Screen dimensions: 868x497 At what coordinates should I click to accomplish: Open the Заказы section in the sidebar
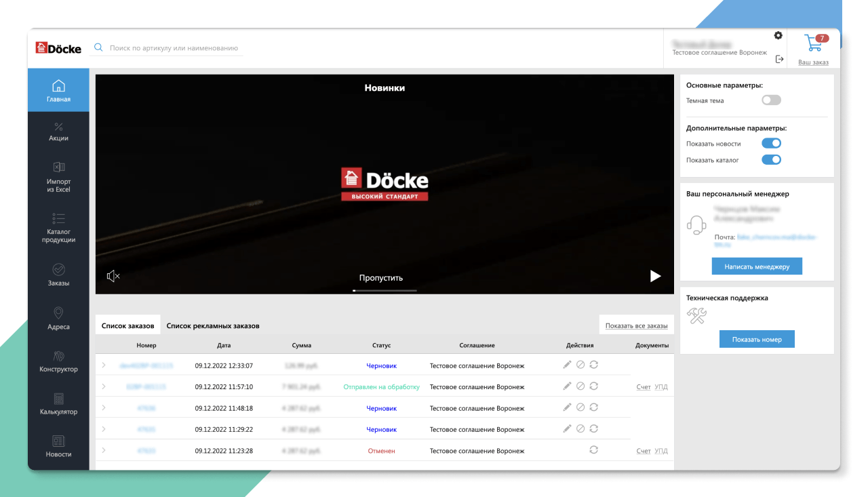[x=58, y=275]
